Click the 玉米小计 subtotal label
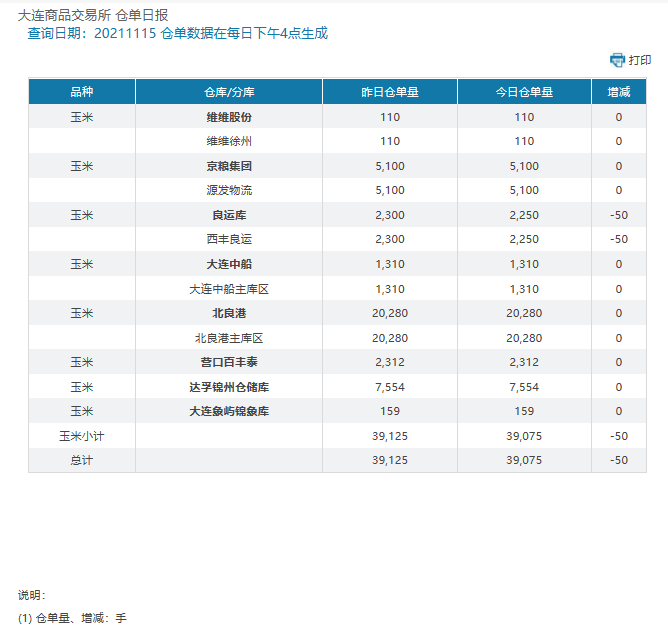This screenshot has height=640, width=668. pos(82,436)
